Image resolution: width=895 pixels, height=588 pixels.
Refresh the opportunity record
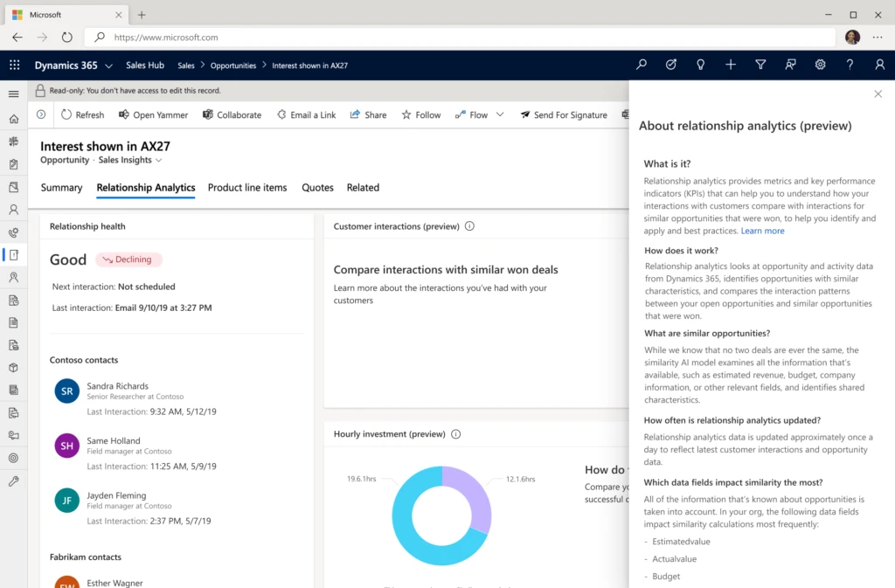[x=82, y=114]
